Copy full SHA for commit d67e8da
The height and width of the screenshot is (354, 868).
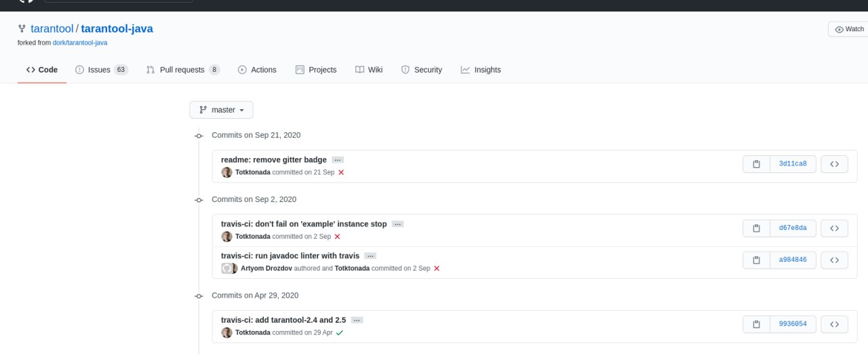[x=756, y=229]
